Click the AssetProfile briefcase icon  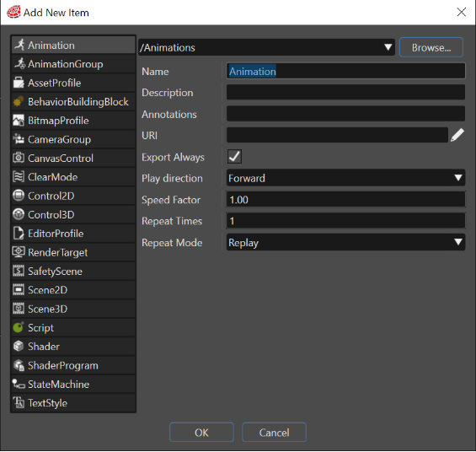(19, 83)
